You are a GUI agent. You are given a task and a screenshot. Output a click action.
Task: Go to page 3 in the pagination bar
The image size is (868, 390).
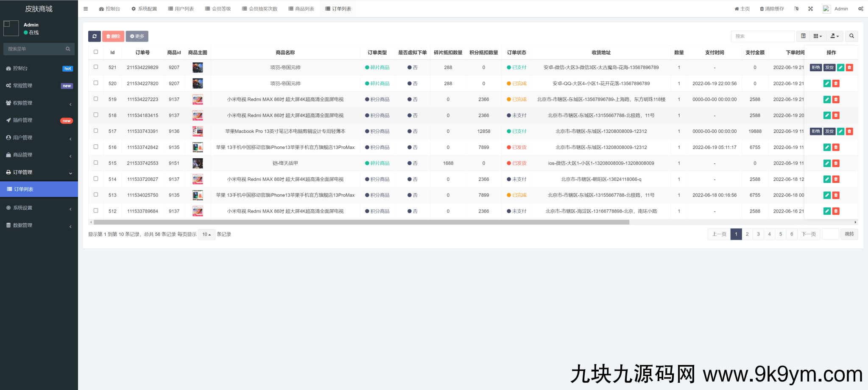(758, 234)
